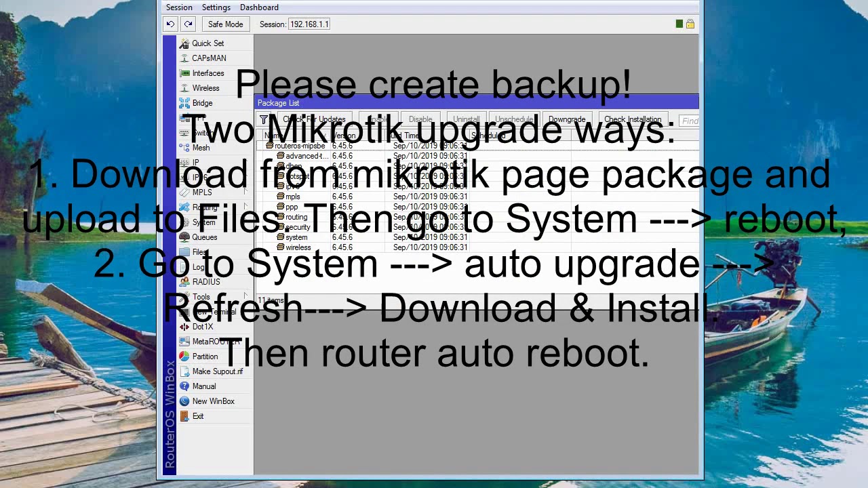Image resolution: width=868 pixels, height=488 pixels.
Task: Select the routing package row
Action: tap(477, 217)
